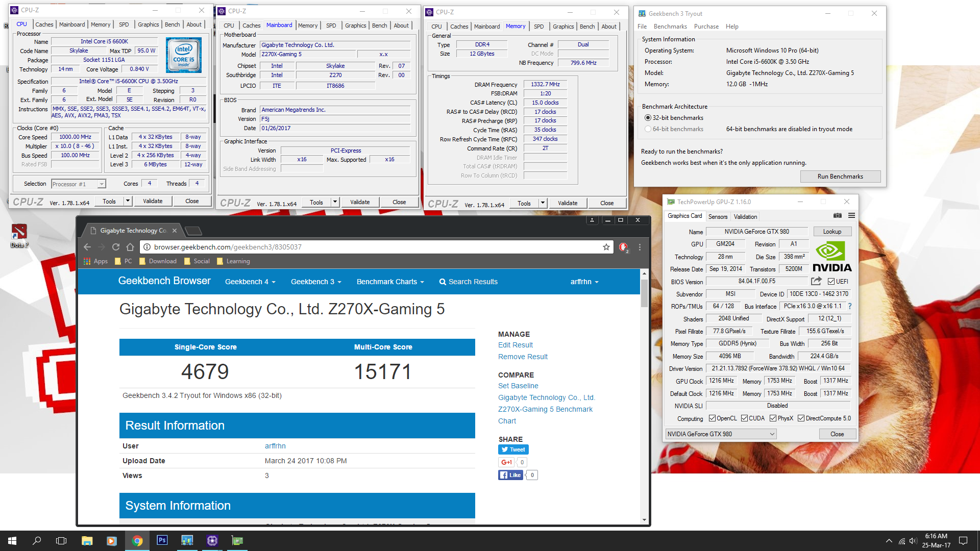Viewport: 980px width, 551px height.
Task: Open the Dota 2 desktop shortcut
Action: (19, 236)
